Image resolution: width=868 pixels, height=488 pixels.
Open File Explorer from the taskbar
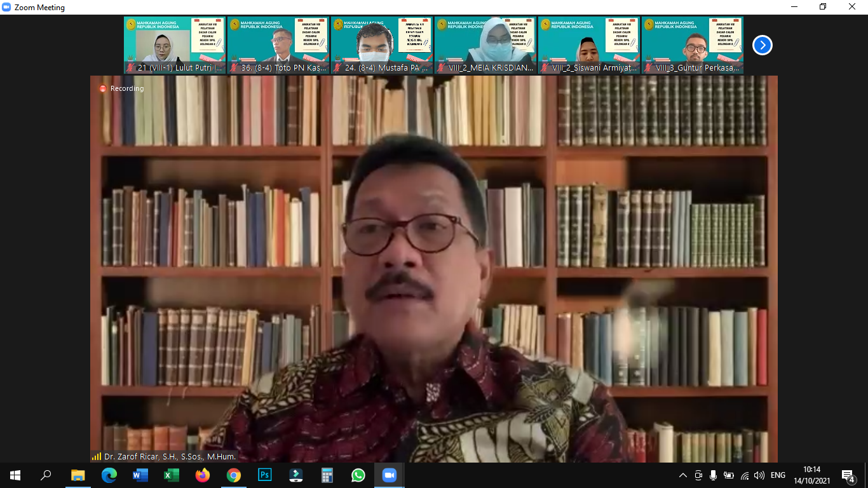78,475
